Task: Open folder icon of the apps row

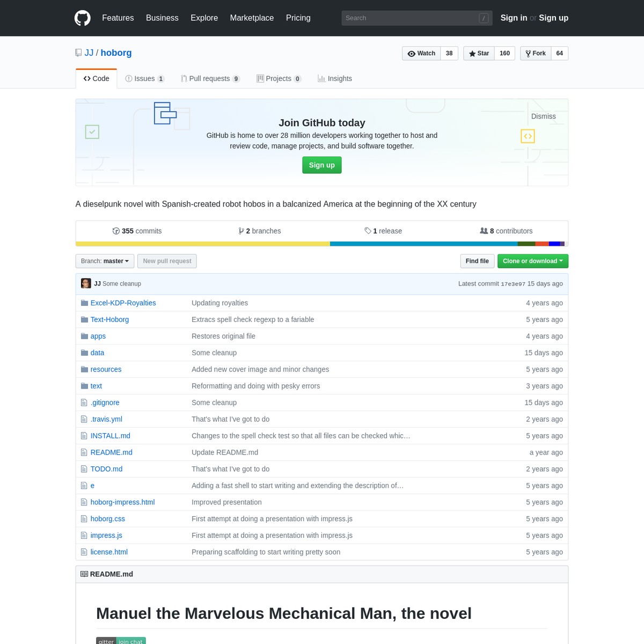Action: pyautogui.click(x=84, y=336)
